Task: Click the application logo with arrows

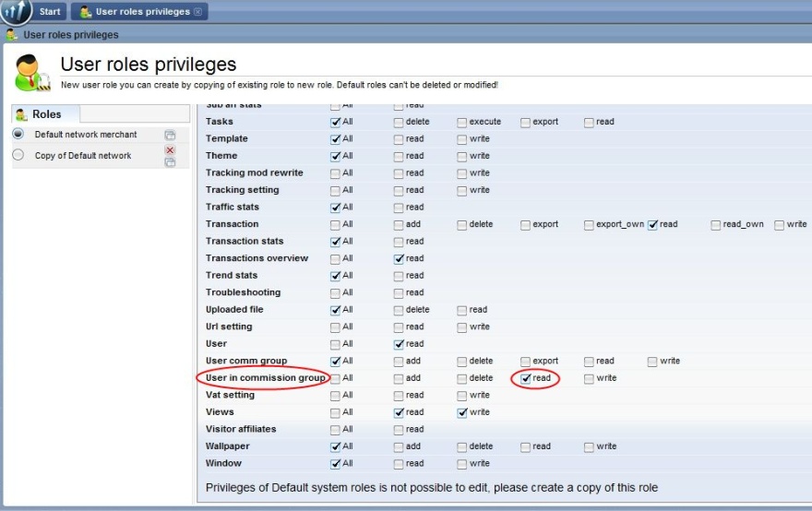Action: coord(15,12)
